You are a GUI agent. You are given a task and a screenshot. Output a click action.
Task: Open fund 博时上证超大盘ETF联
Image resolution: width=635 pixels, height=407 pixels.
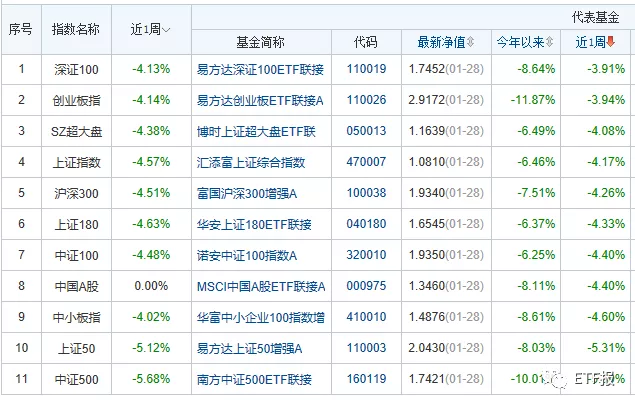coord(256,131)
